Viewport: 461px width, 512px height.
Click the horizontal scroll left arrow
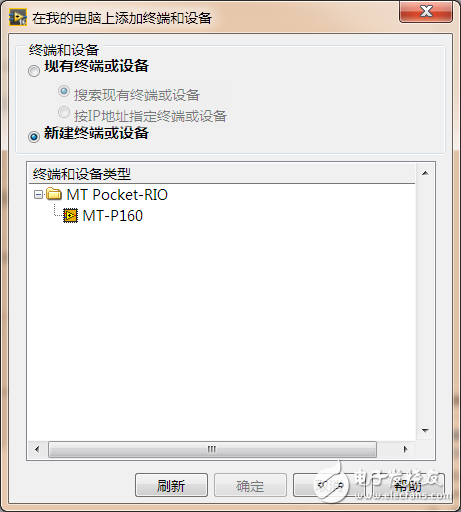click(37, 449)
